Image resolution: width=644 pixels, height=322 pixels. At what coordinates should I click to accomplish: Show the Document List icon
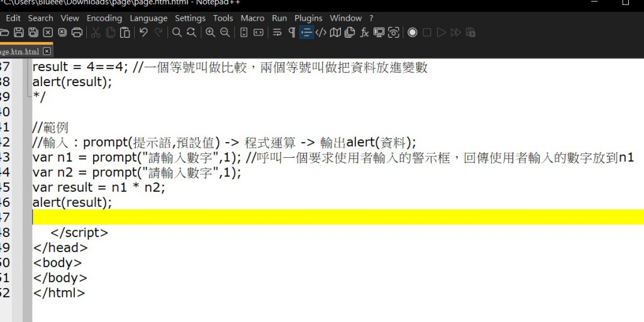[x=350, y=33]
